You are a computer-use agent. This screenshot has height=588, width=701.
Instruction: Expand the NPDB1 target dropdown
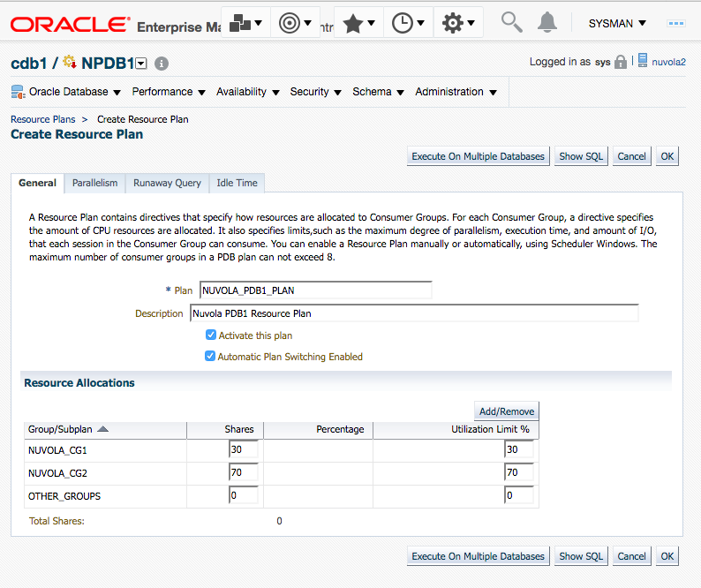pyautogui.click(x=141, y=64)
